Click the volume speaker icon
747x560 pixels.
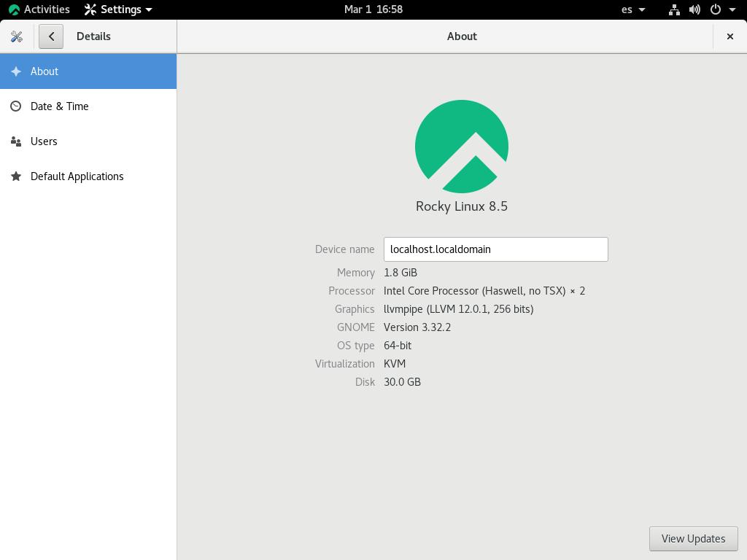694,9
